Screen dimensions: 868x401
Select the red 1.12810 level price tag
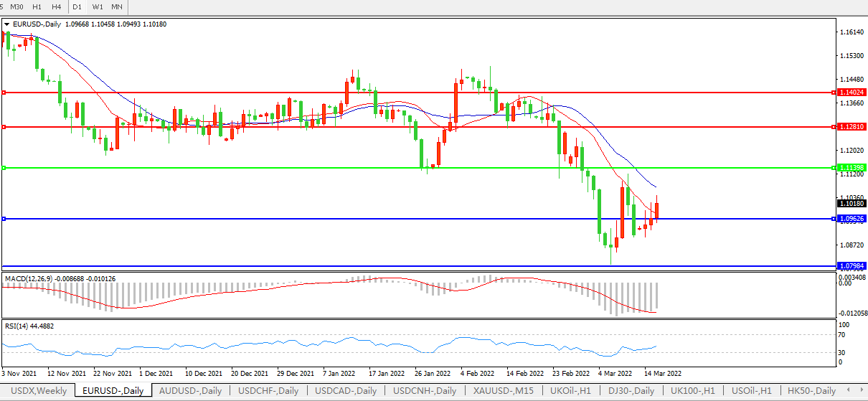(x=849, y=126)
